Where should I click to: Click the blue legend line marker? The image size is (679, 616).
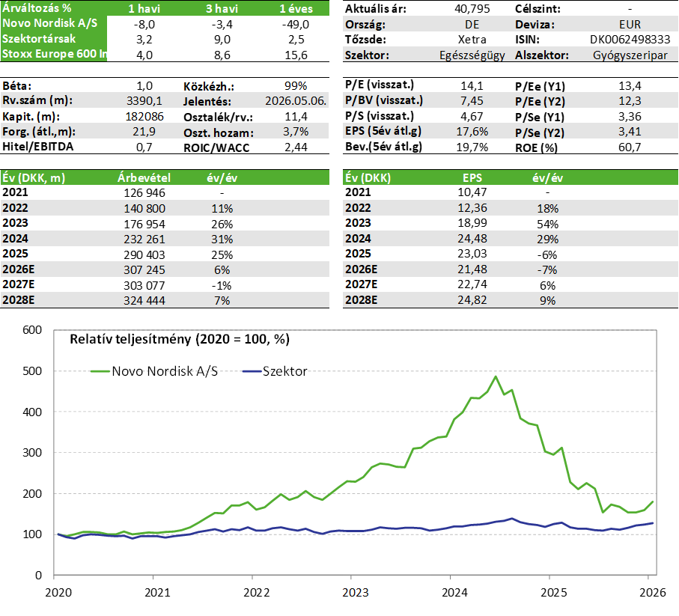pyautogui.click(x=252, y=370)
